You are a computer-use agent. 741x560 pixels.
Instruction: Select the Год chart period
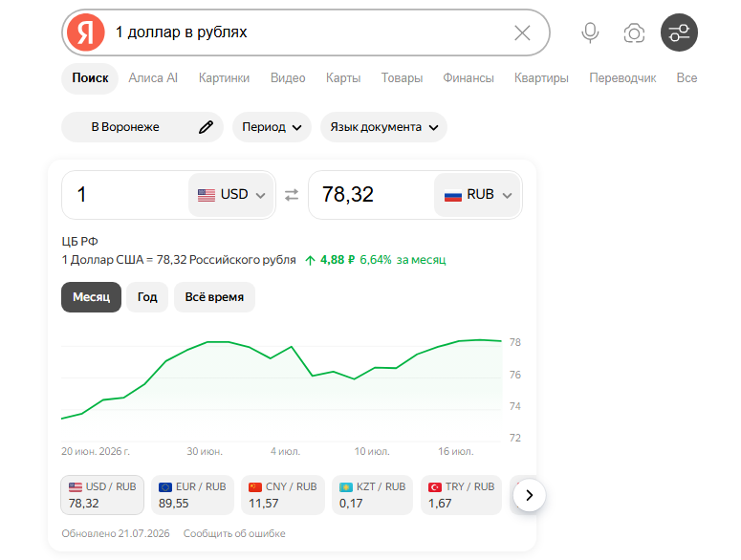[x=147, y=297]
